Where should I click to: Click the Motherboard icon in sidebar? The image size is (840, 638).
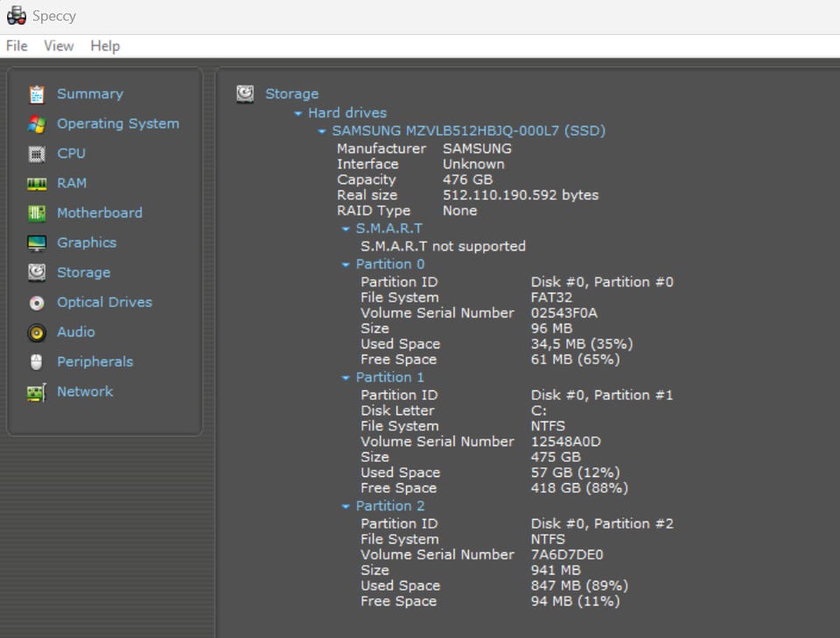36,214
